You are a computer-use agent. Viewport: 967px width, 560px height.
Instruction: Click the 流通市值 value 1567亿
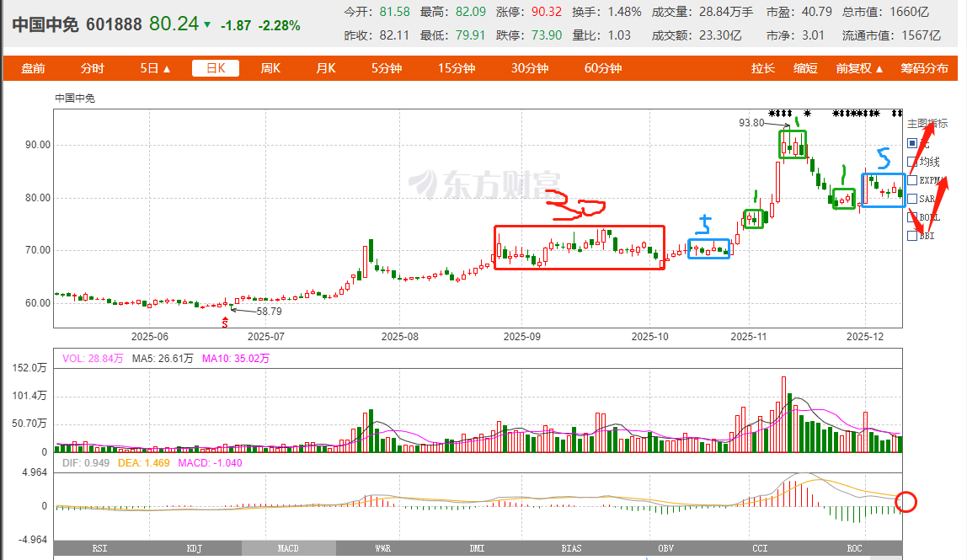coord(922,35)
